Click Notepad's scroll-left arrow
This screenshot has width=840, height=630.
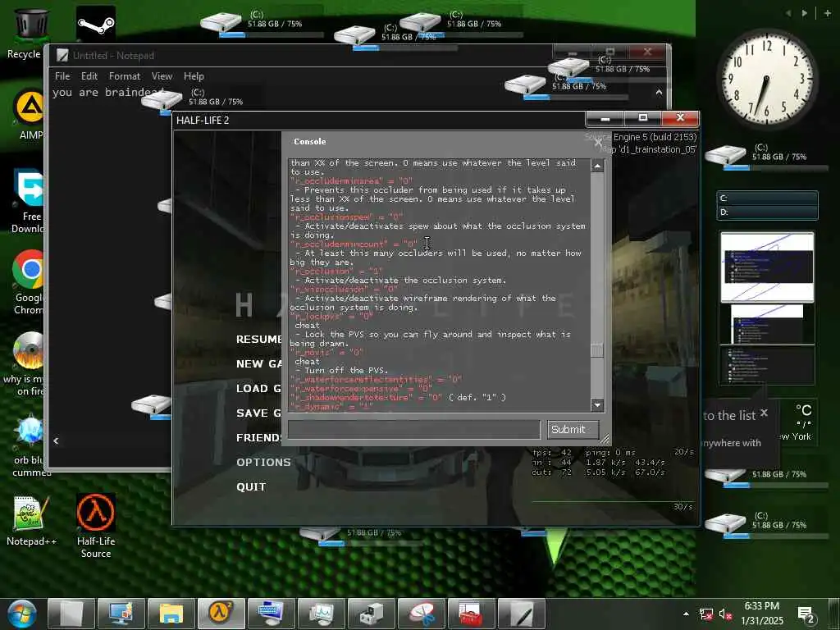[57, 441]
